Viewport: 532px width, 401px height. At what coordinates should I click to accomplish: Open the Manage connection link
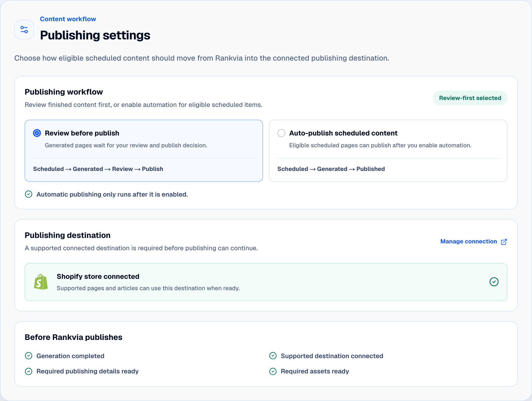coord(473,241)
